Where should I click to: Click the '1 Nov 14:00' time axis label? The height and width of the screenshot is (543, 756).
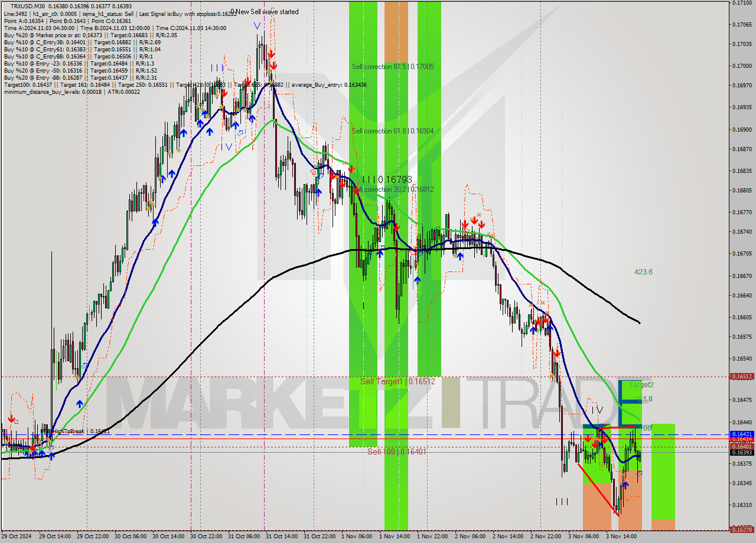[395, 537]
